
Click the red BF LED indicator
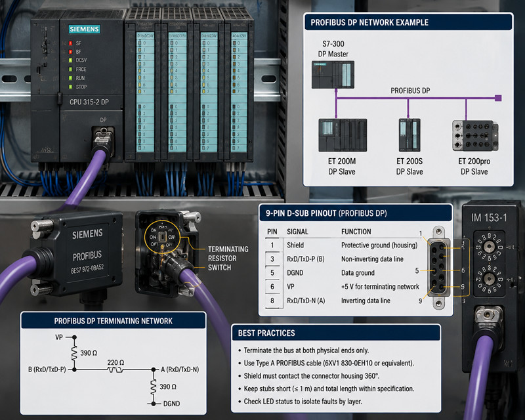point(71,52)
